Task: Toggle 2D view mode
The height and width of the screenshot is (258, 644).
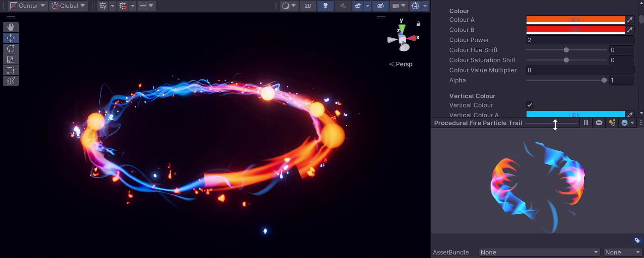Action: click(x=308, y=6)
